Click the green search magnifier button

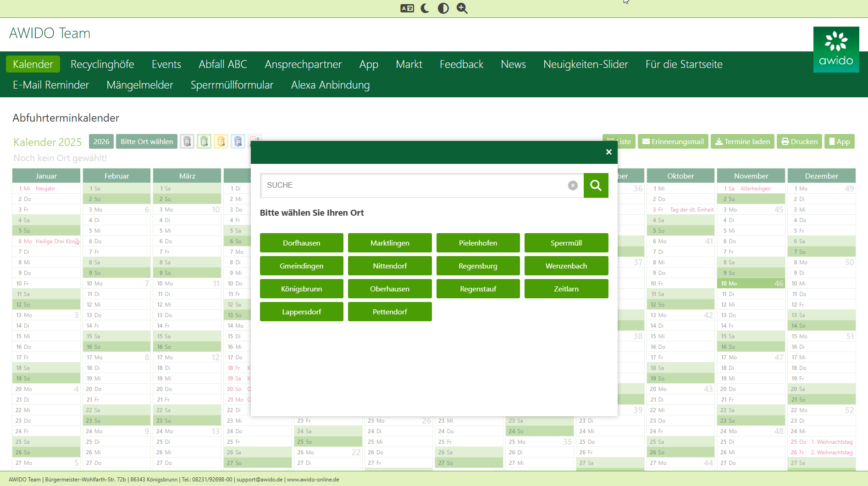(x=596, y=185)
